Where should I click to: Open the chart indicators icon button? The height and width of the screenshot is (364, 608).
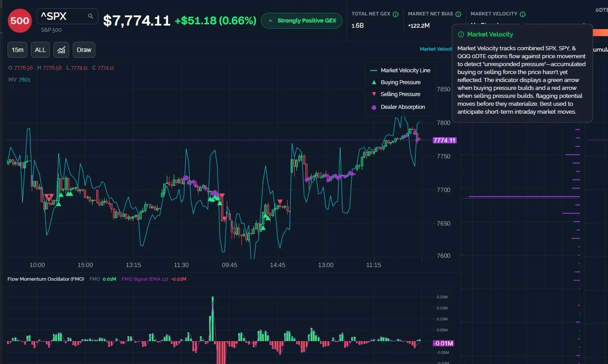pyautogui.click(x=61, y=50)
